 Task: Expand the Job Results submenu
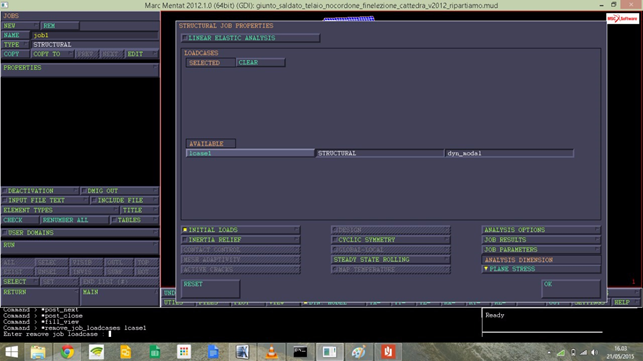tap(541, 240)
